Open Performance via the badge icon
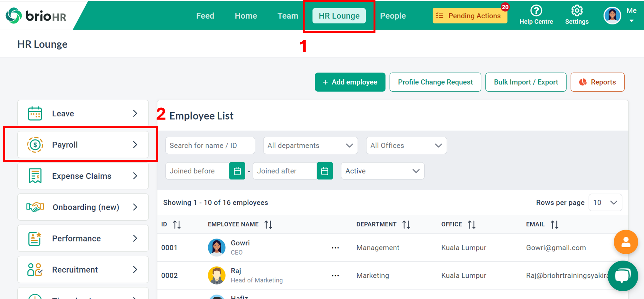The image size is (644, 299). (35, 238)
